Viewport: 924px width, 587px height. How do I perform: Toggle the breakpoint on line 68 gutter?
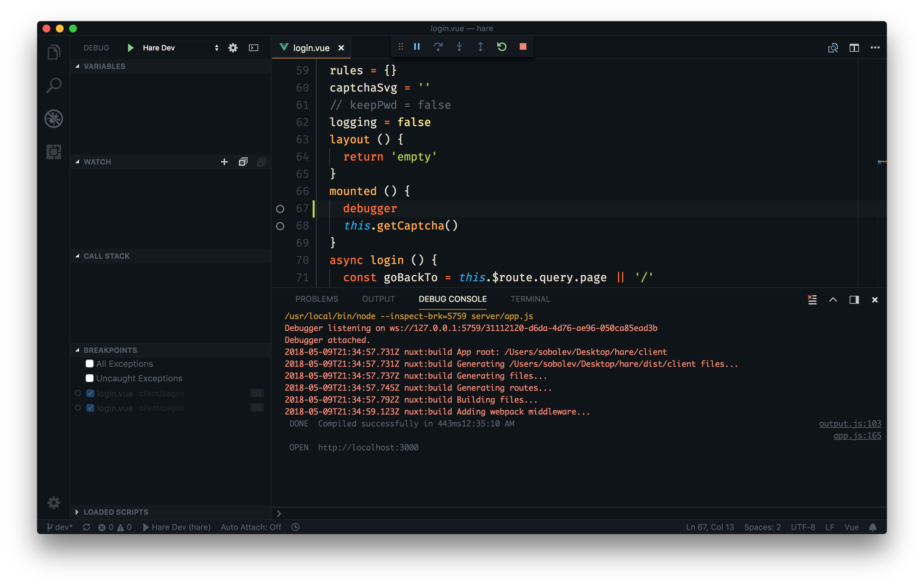pyautogui.click(x=280, y=226)
